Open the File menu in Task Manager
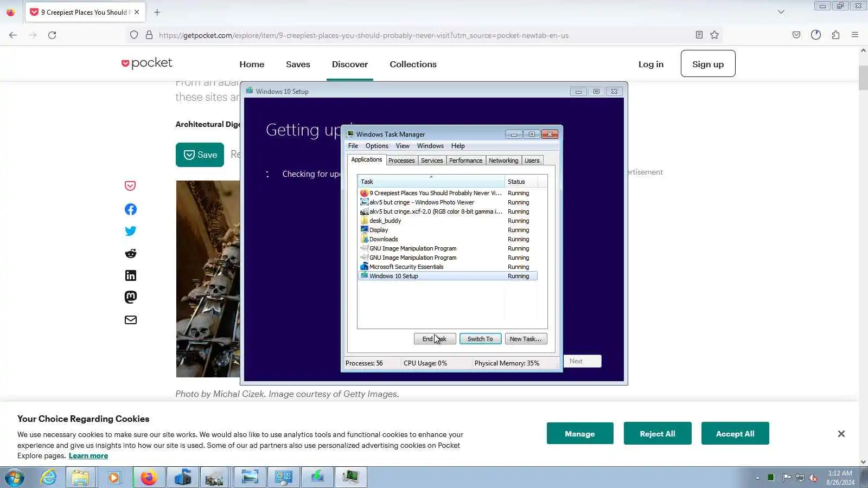The width and height of the screenshot is (868, 488). [353, 146]
